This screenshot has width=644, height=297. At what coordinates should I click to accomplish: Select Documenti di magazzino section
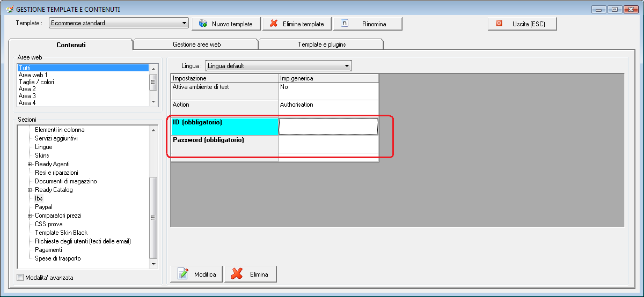[66, 181]
